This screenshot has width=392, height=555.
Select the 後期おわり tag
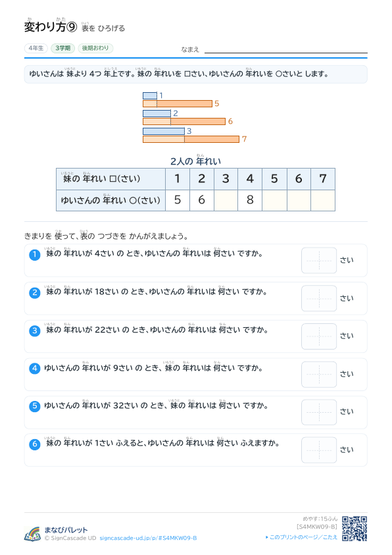coord(95,48)
